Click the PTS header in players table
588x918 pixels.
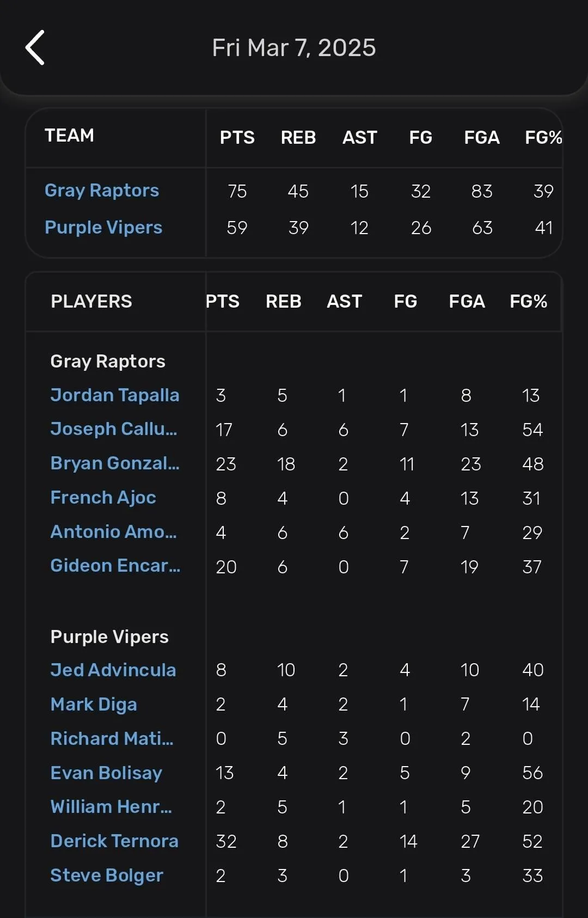click(223, 302)
